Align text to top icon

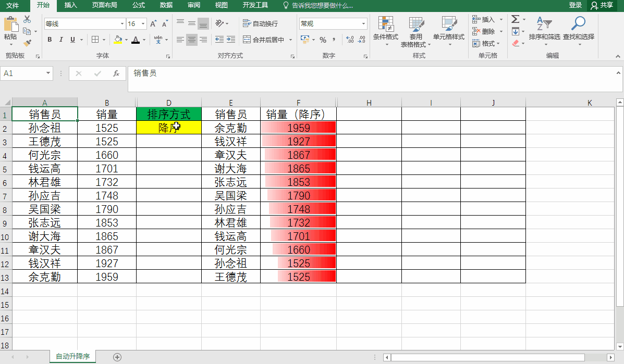(x=180, y=22)
